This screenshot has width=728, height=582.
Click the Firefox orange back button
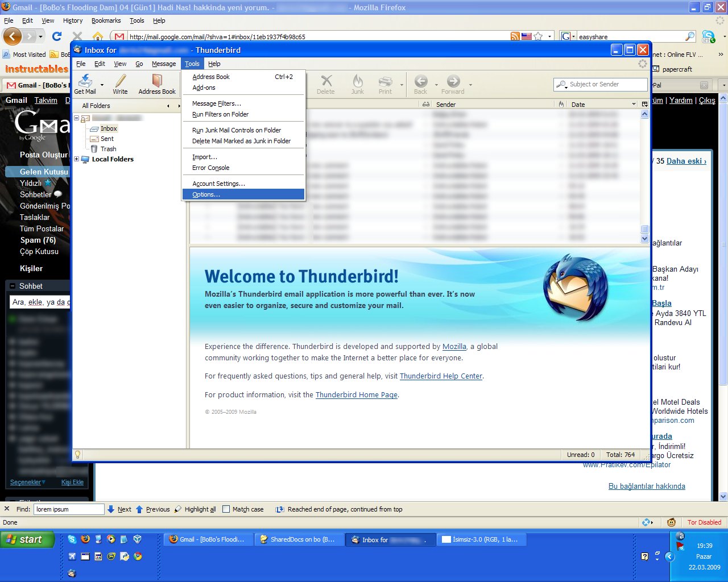coord(13,36)
